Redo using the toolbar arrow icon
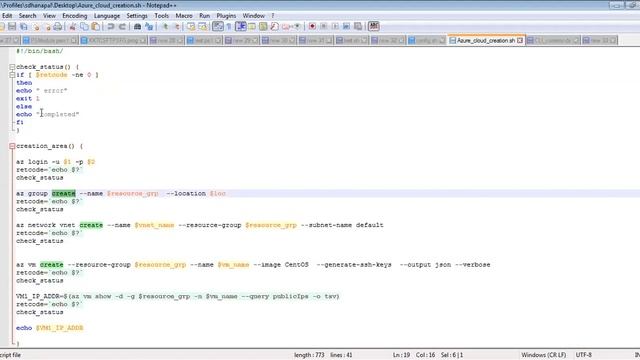The image size is (640, 360). (x=122, y=27)
